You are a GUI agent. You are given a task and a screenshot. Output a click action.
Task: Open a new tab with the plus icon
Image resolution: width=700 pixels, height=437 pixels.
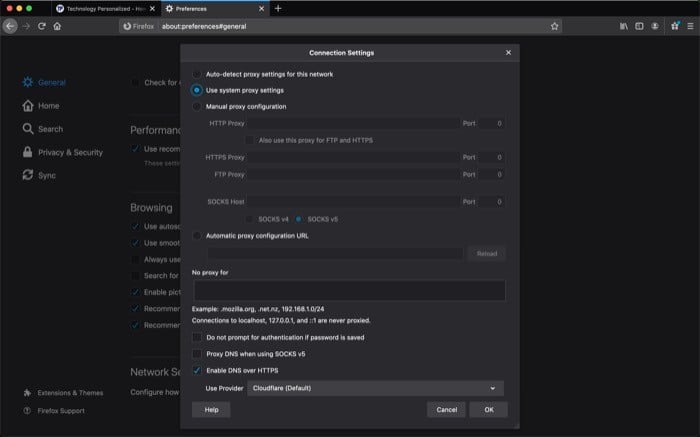tap(277, 8)
